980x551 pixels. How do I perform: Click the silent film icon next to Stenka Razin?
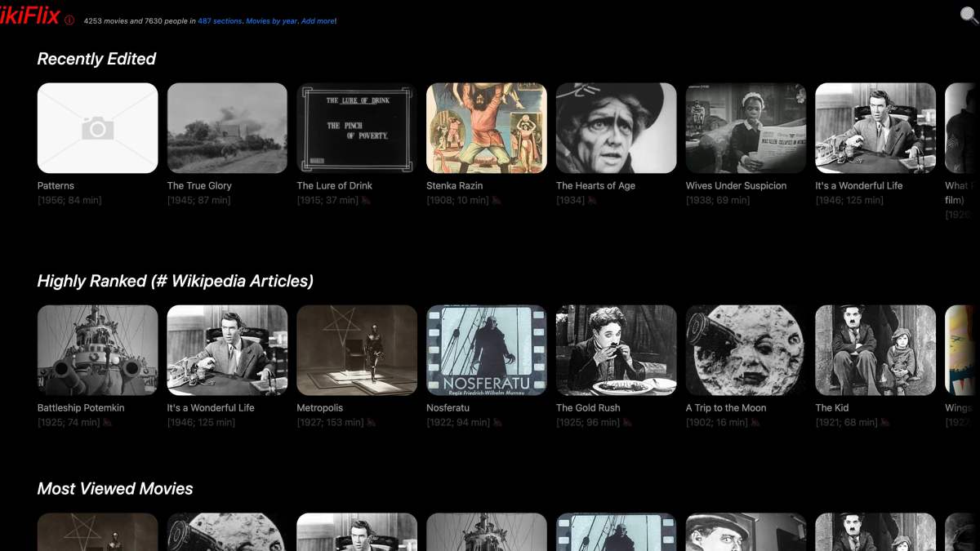(x=497, y=201)
